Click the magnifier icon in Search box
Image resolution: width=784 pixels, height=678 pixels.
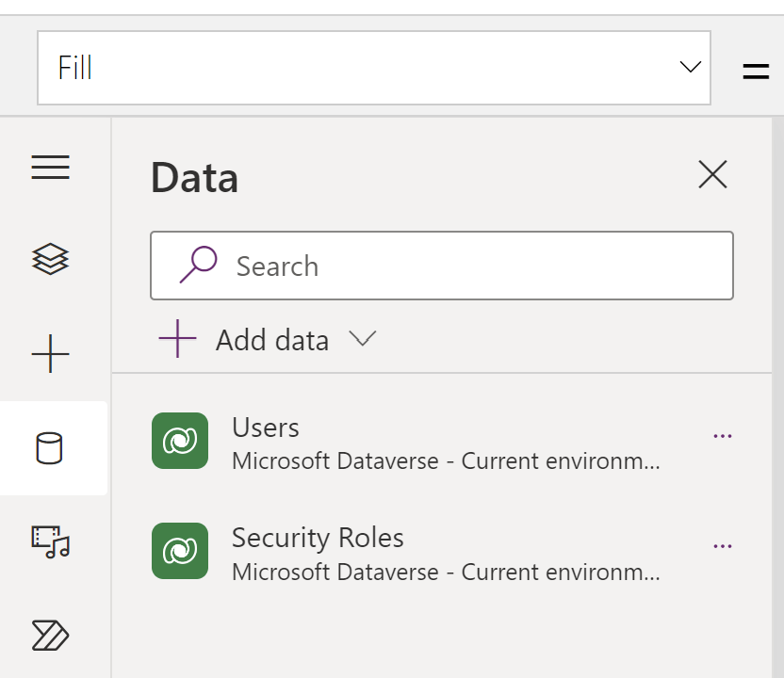[198, 265]
